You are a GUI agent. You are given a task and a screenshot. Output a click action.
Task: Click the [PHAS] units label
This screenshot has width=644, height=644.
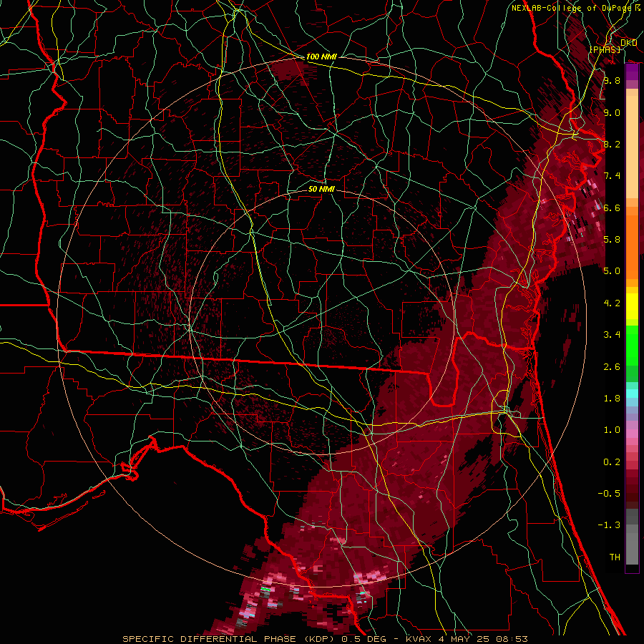(605, 49)
